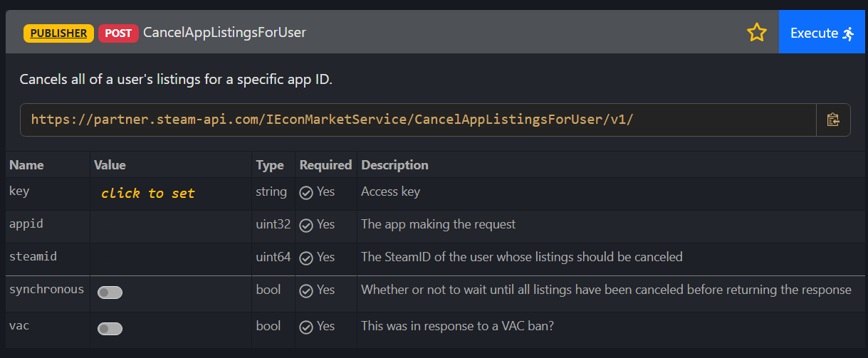Image resolution: width=868 pixels, height=358 pixels.
Task: Click the Required column header
Action: pyautogui.click(x=325, y=164)
